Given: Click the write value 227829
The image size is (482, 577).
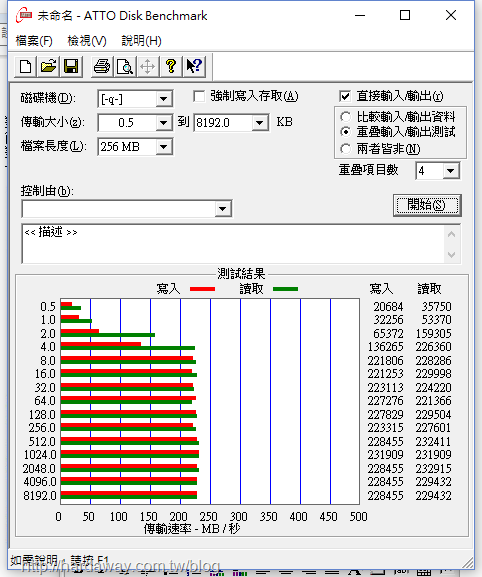Looking at the screenshot, I should [385, 415].
